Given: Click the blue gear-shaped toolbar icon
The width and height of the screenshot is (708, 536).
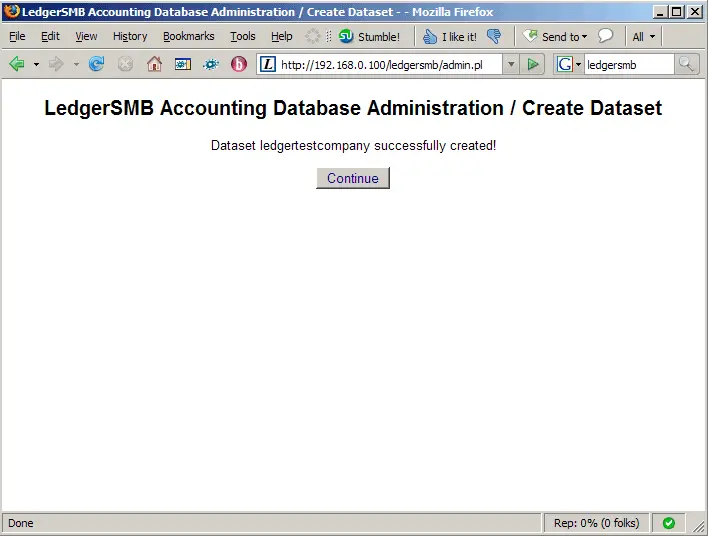Looking at the screenshot, I should point(211,65).
